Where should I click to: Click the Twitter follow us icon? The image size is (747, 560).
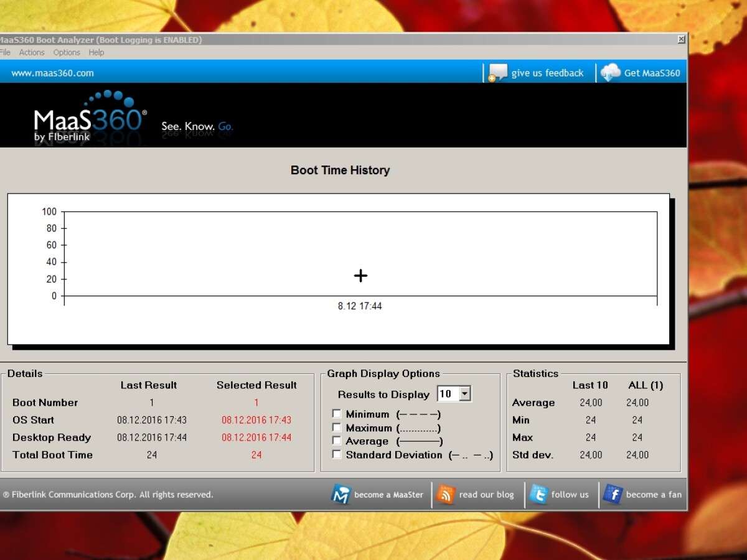pos(538,495)
